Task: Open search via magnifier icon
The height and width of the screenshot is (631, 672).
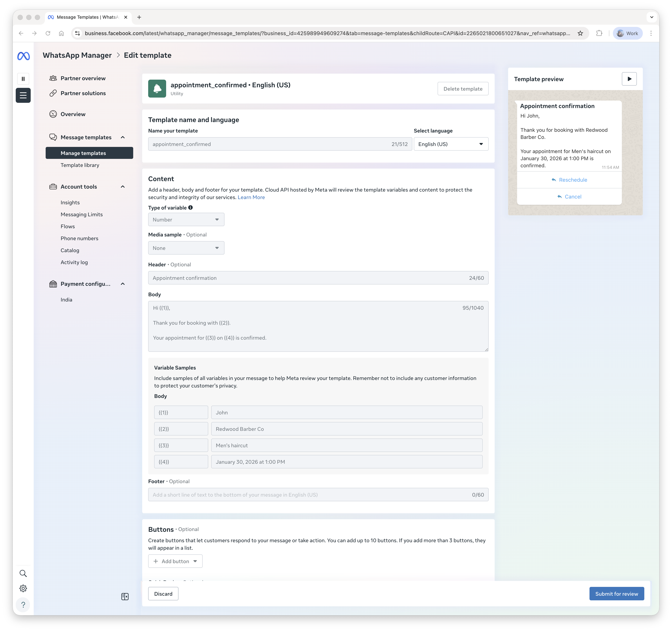Action: tap(23, 573)
